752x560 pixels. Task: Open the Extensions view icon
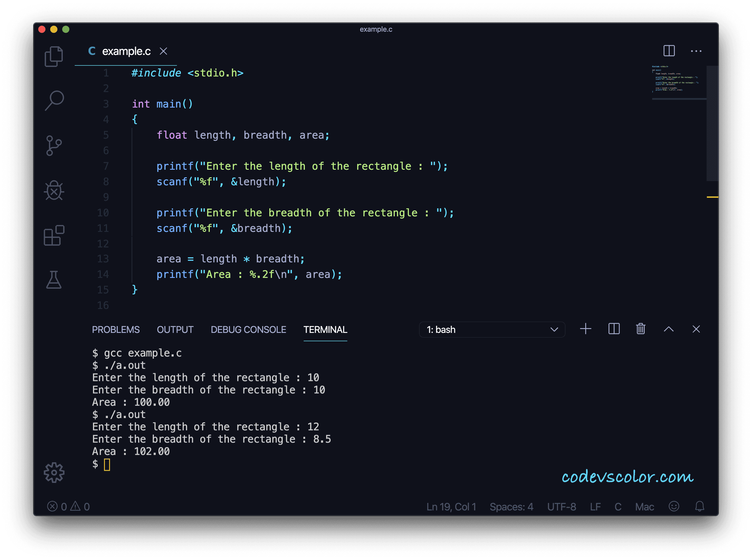tap(54, 235)
